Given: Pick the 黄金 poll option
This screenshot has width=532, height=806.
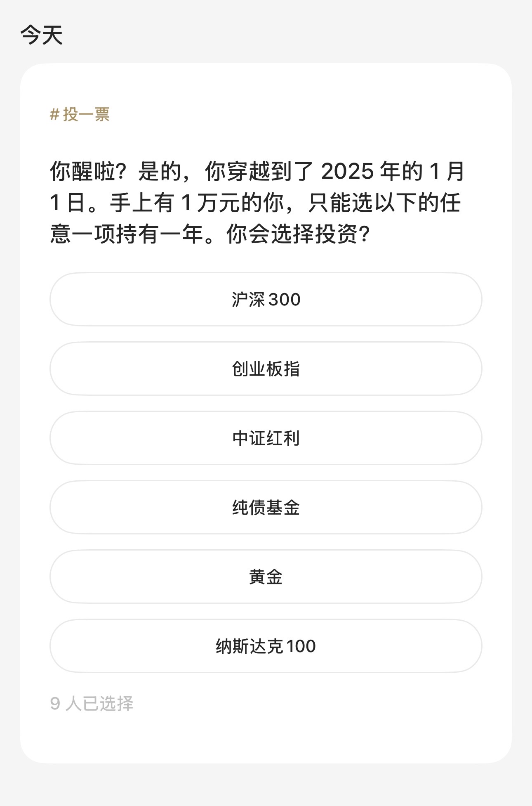Looking at the screenshot, I should pos(266,577).
